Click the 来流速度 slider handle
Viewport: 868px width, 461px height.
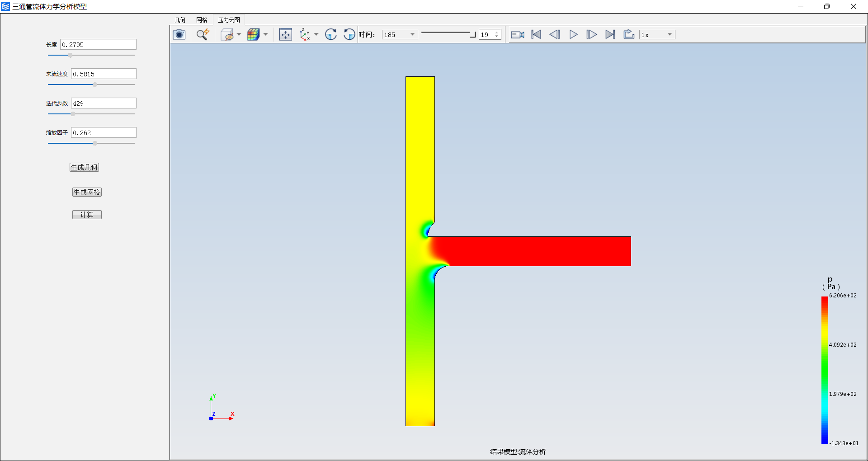coord(95,85)
